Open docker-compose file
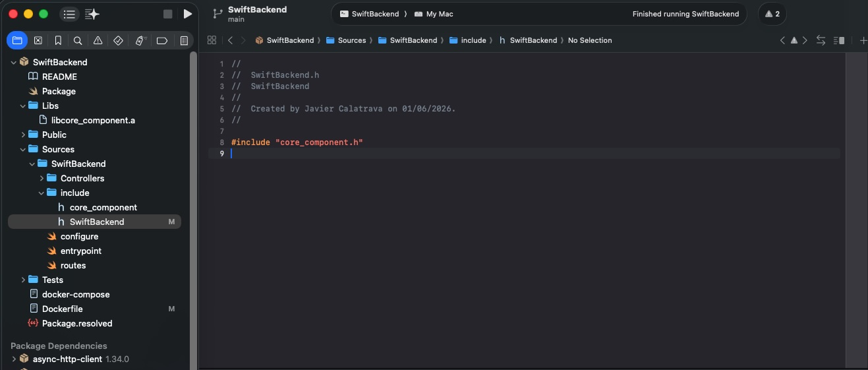The image size is (868, 370). pos(76,294)
